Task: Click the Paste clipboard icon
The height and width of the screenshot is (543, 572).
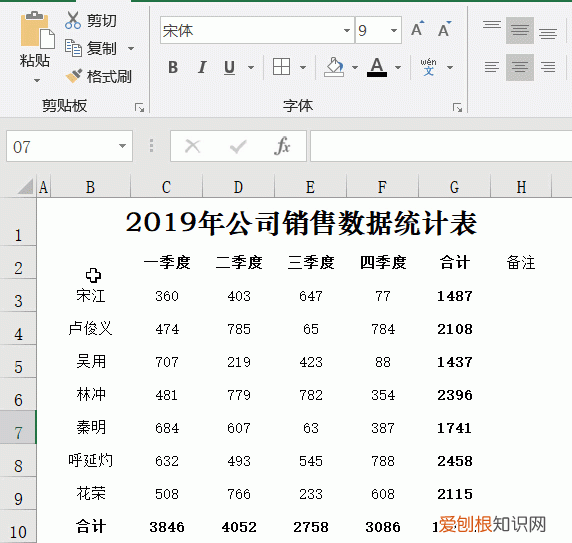Action: 37,30
